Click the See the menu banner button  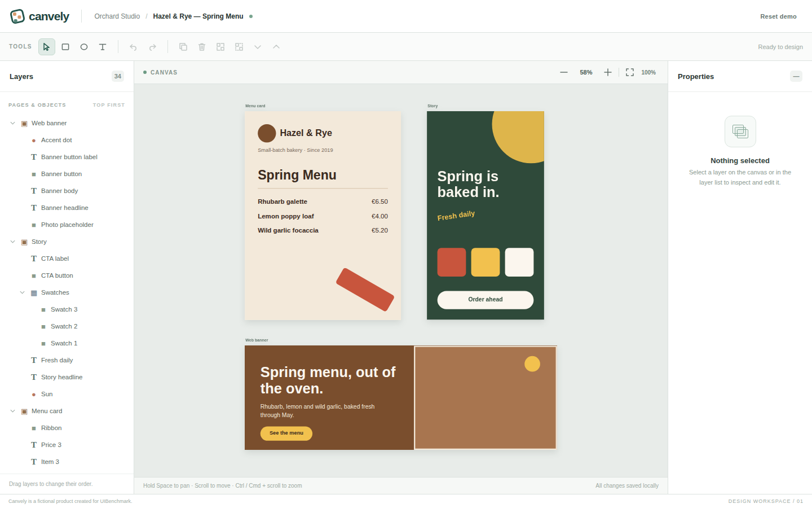[286, 433]
